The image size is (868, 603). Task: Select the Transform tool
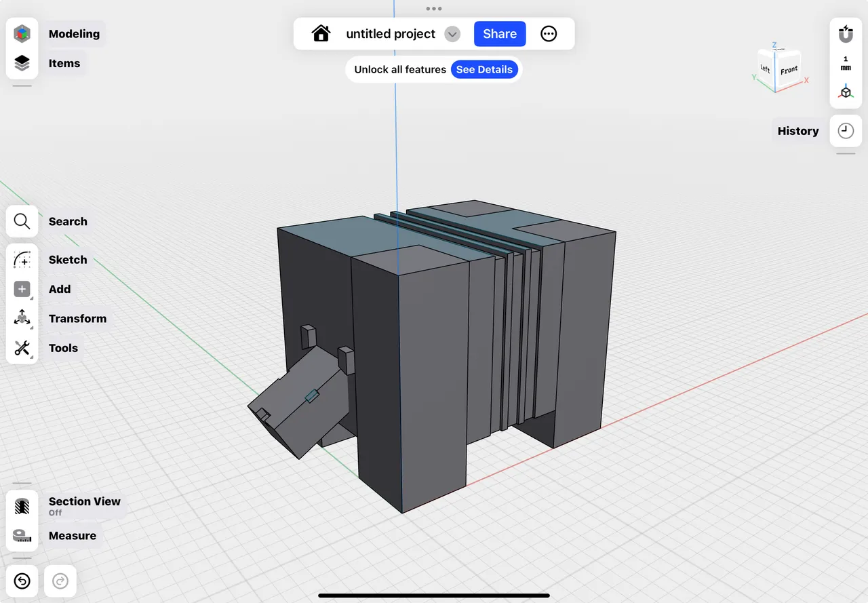pos(22,318)
